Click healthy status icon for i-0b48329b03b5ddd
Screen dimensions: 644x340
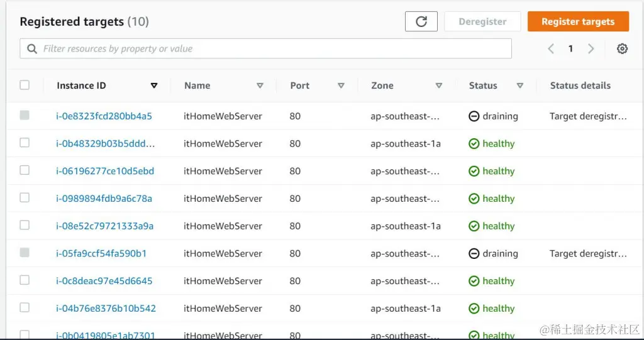(474, 144)
